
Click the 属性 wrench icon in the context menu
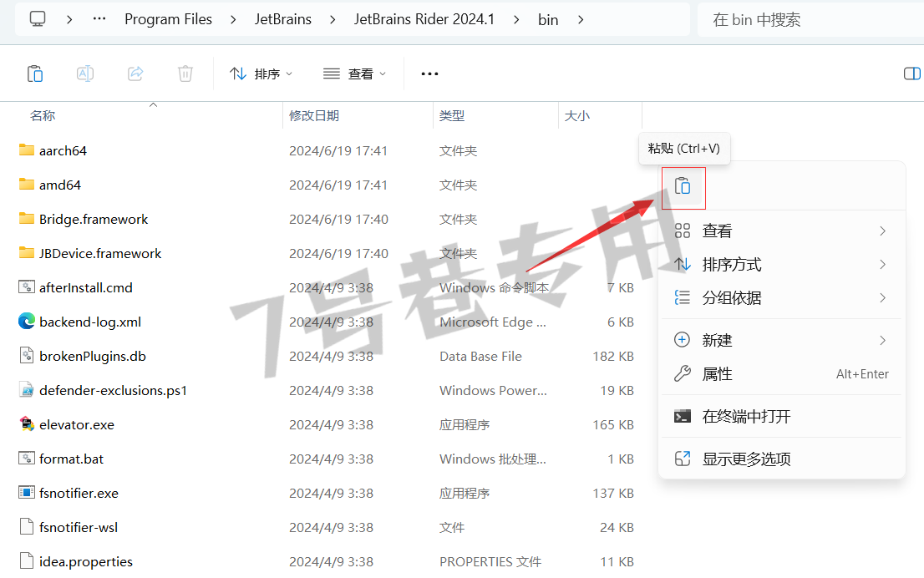(683, 374)
